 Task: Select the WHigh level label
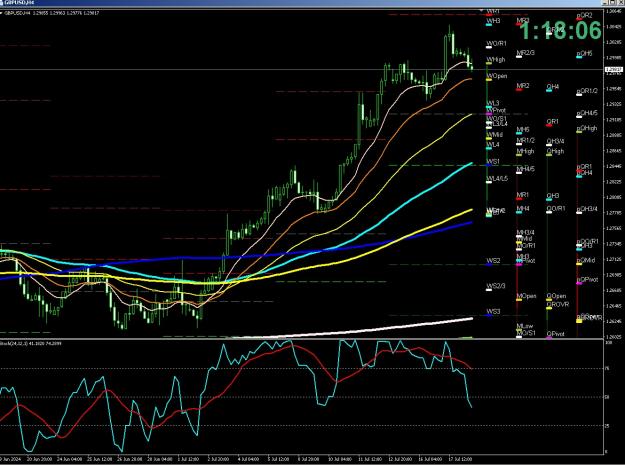495,59
